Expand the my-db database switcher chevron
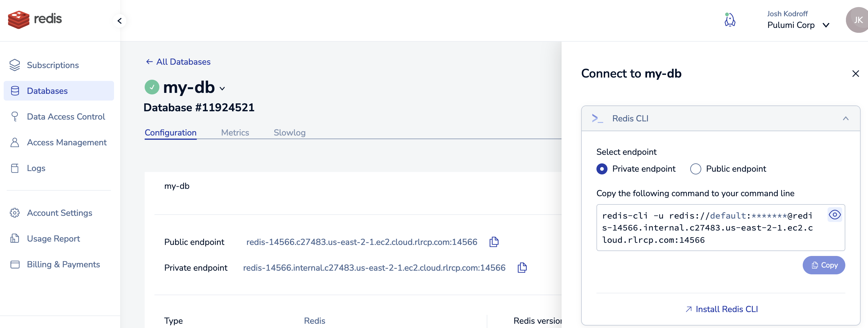868x328 pixels. pyautogui.click(x=222, y=89)
